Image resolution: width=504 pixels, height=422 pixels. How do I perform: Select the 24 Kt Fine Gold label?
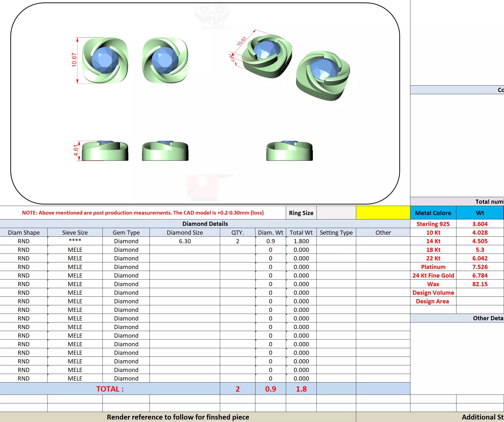pos(433,275)
